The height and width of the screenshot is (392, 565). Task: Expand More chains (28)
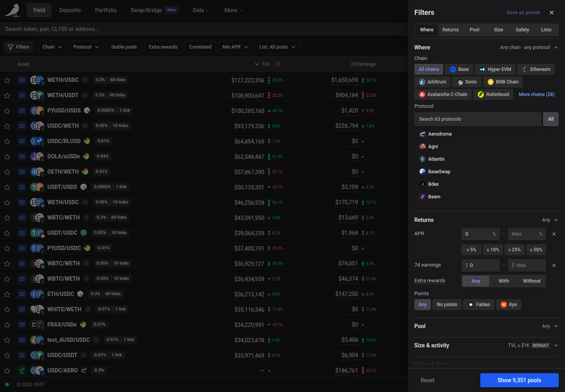coord(536,94)
